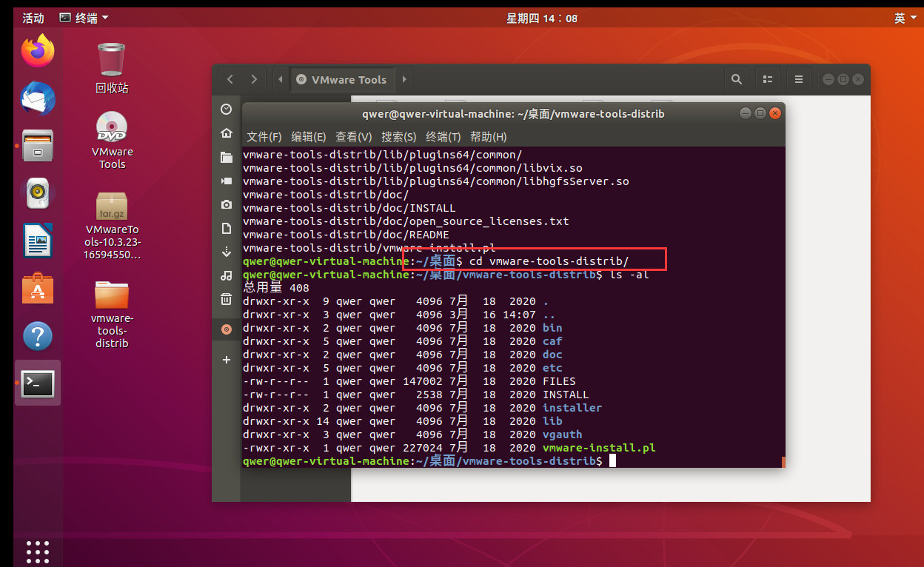Go back in Files window
924x567 pixels.
(230, 79)
